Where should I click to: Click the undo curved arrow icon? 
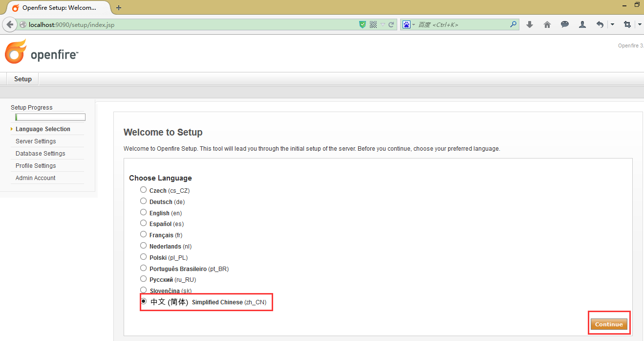pyautogui.click(x=600, y=24)
